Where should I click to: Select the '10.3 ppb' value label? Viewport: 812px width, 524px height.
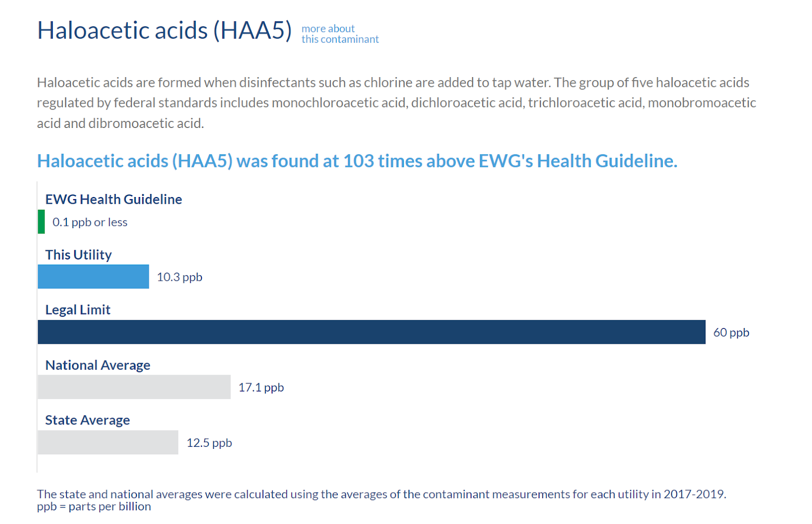pyautogui.click(x=180, y=277)
